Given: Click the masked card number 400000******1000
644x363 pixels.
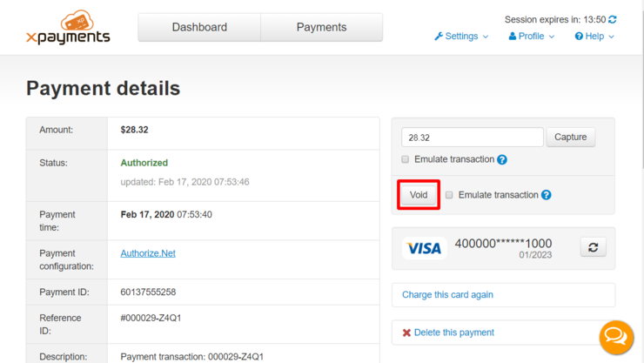Looking at the screenshot, I should [x=503, y=244].
